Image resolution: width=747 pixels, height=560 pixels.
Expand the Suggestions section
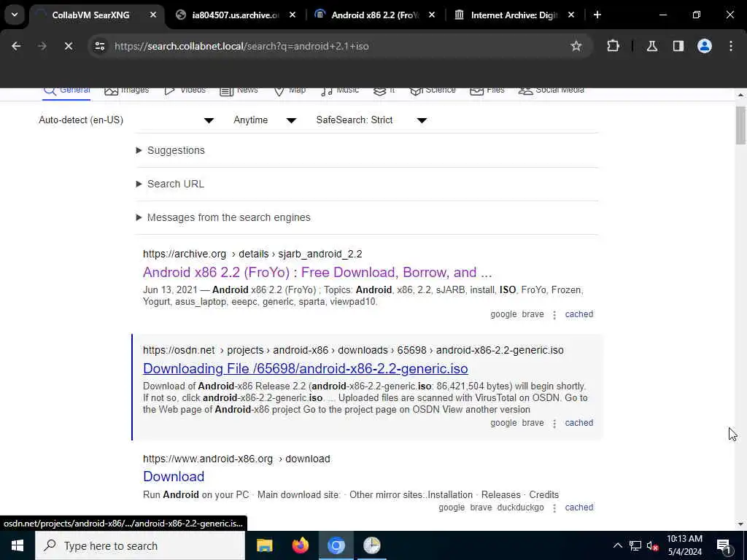(x=171, y=150)
